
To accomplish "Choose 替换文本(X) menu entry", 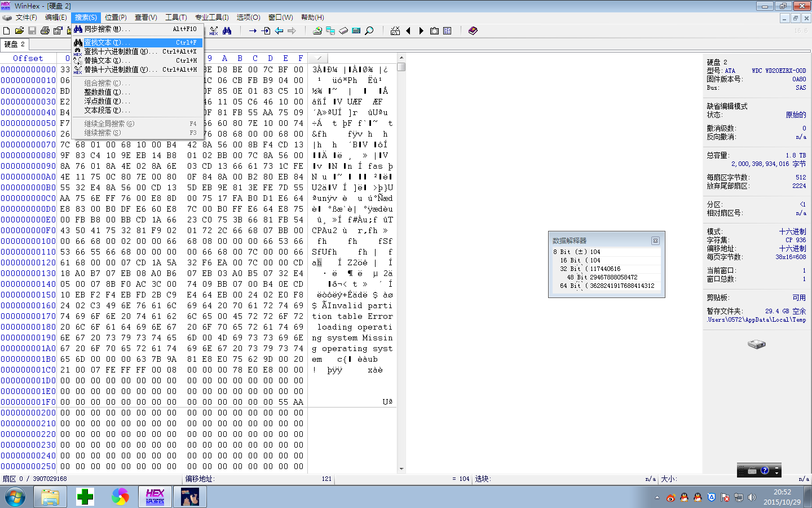I will (x=138, y=60).
